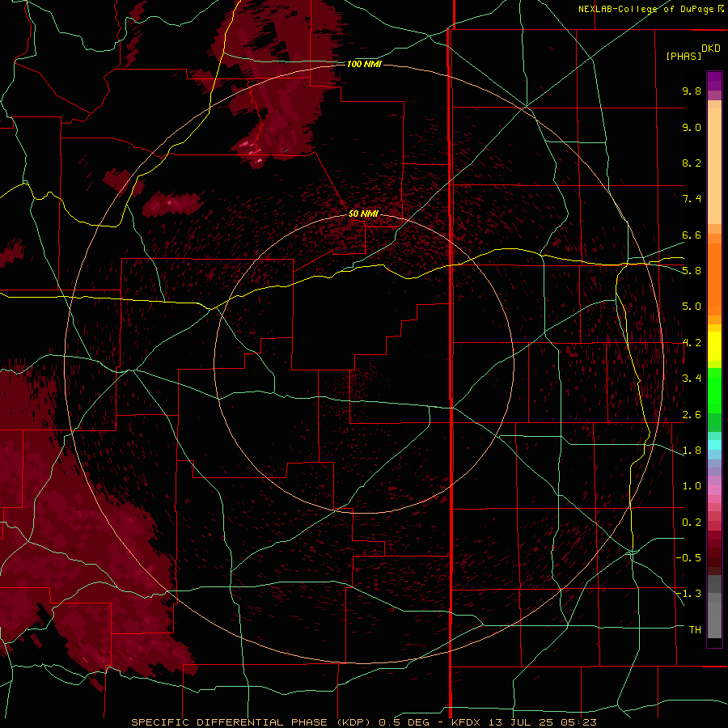Pick the bright green segment of color bar

(x=714, y=390)
